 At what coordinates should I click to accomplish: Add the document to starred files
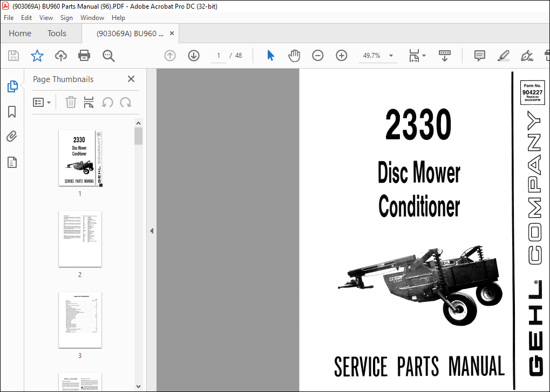click(37, 56)
